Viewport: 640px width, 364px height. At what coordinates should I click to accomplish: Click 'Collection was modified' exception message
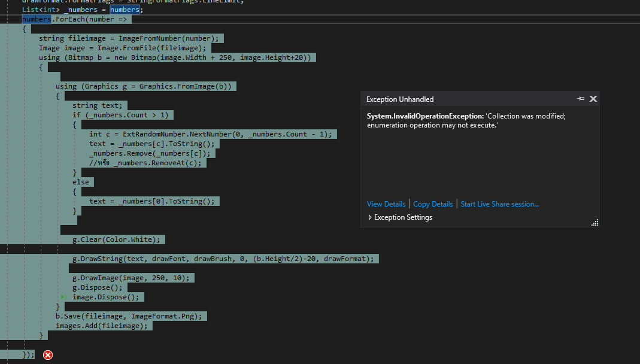tap(466, 121)
